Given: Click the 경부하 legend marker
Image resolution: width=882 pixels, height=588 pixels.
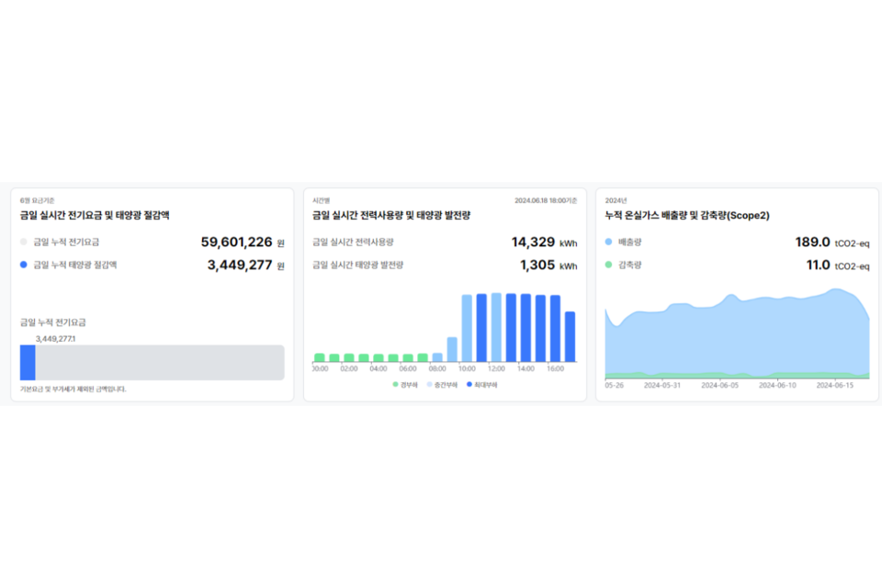Looking at the screenshot, I should (x=396, y=384).
